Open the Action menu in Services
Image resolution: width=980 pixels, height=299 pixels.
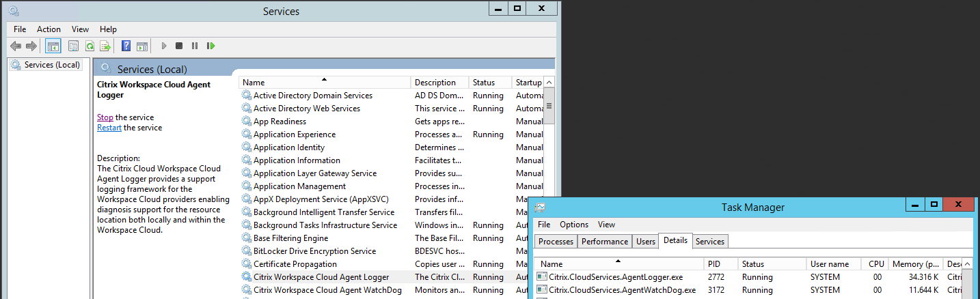coord(49,29)
